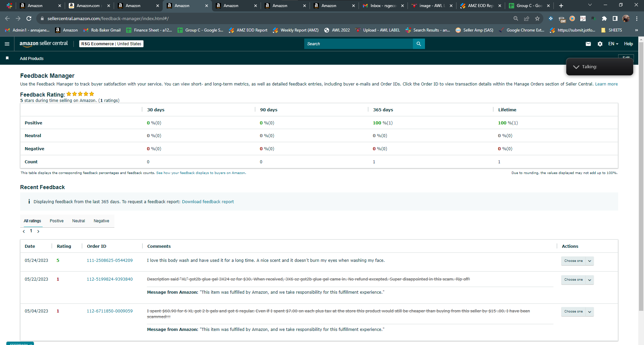The height and width of the screenshot is (345, 644).
Task: Bookmark this page with the star icon
Action: (537, 19)
